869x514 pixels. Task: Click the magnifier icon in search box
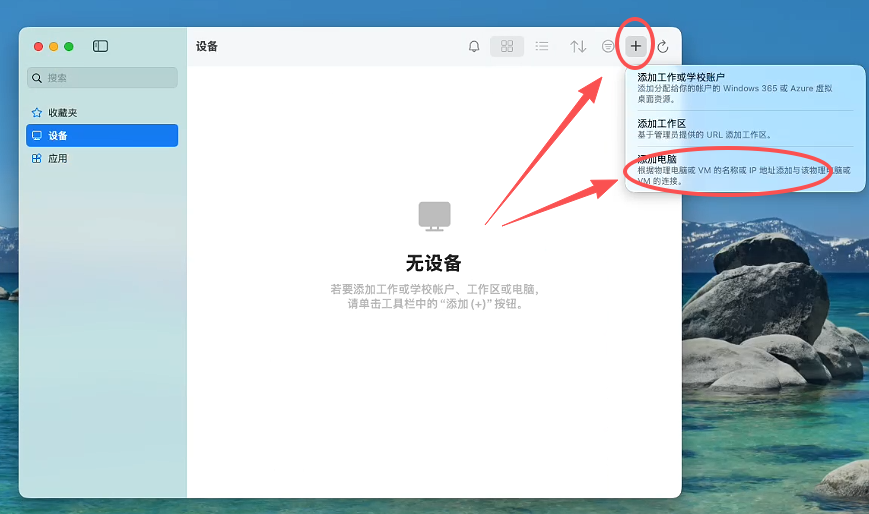[x=37, y=78]
